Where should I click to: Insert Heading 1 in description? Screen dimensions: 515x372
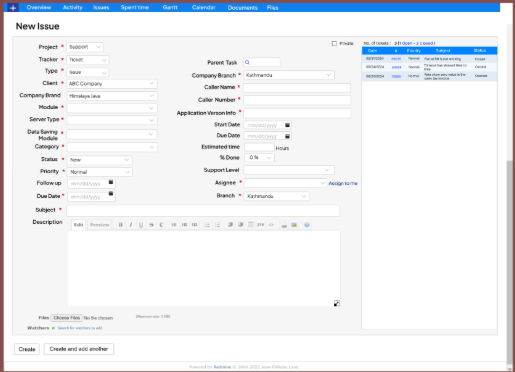(x=174, y=225)
